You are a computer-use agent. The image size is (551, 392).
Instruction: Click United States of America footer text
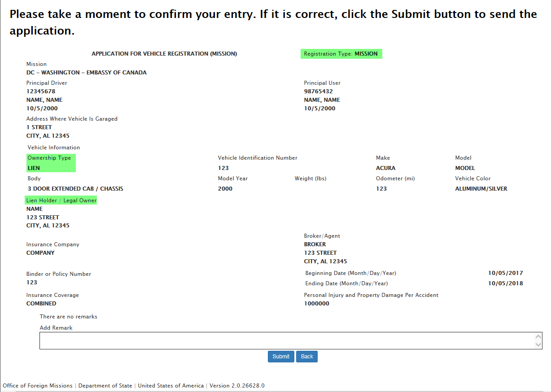pos(171,386)
